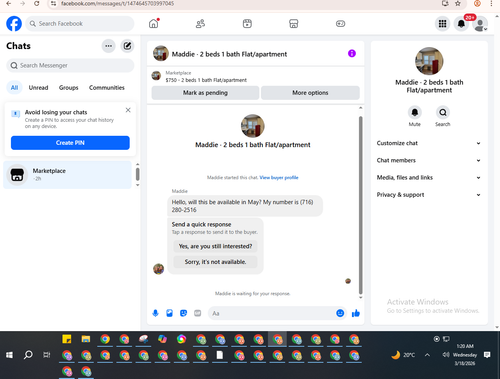500x379 pixels.
Task: Open File Explorer from the taskbar
Action: [x=86, y=339]
